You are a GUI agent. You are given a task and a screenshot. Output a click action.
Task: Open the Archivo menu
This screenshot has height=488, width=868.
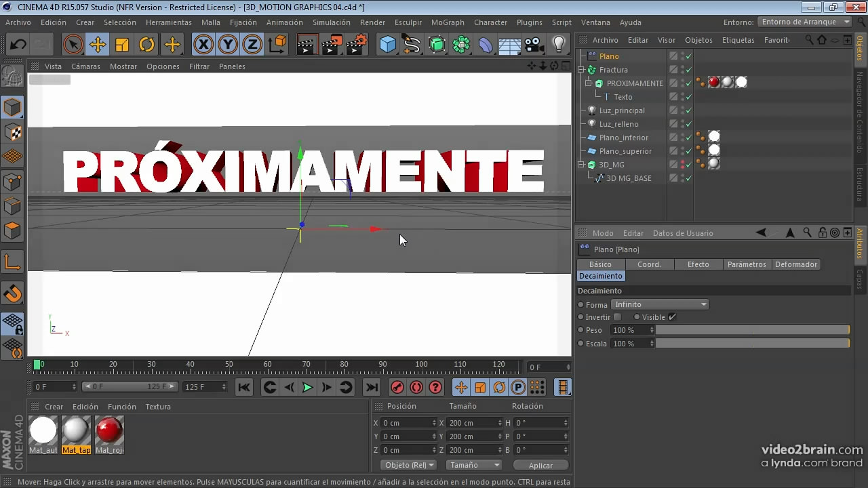point(18,22)
